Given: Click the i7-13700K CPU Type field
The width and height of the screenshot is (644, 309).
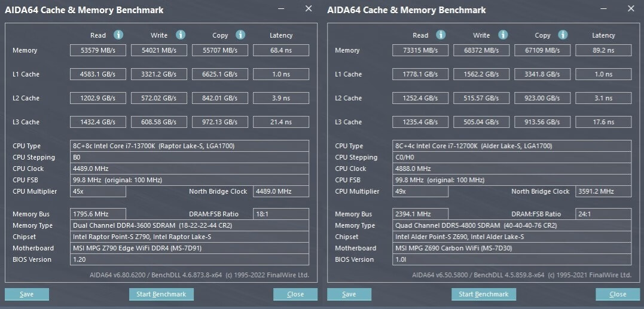Looking at the screenshot, I should [190, 146].
